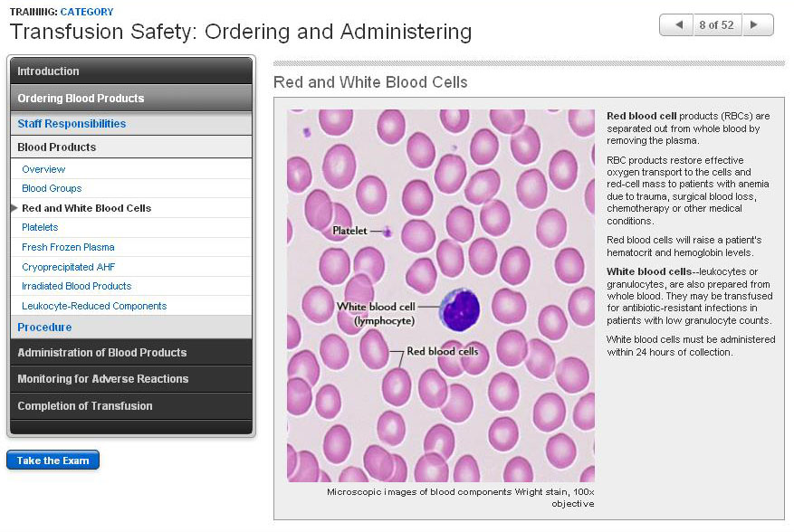
Task: Go to the Platelets page
Action: tap(40, 228)
